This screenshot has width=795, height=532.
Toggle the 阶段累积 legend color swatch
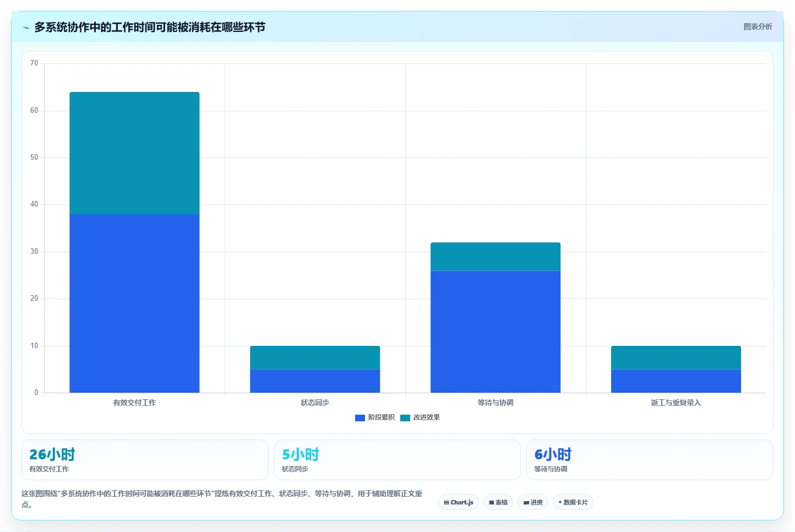click(360, 418)
